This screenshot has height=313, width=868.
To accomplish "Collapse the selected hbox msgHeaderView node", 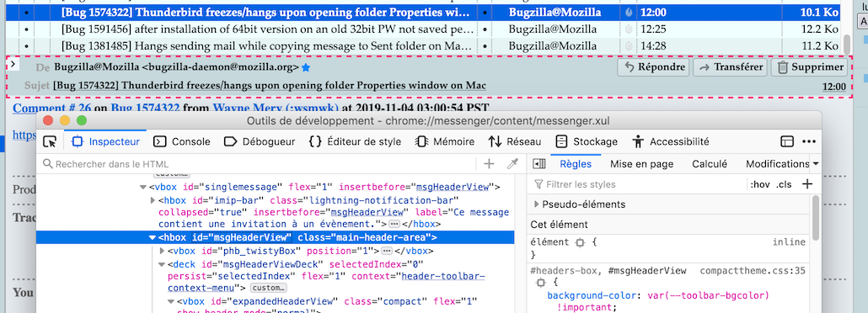I will [153, 238].
